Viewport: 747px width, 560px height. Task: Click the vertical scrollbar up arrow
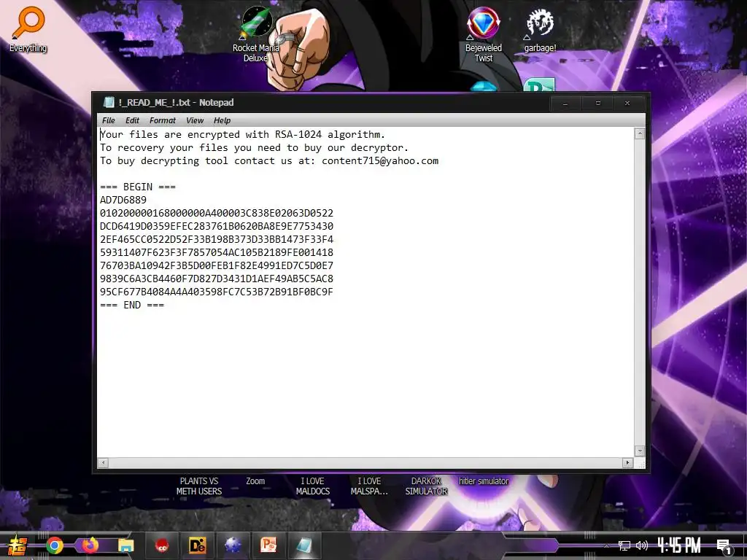click(x=640, y=134)
